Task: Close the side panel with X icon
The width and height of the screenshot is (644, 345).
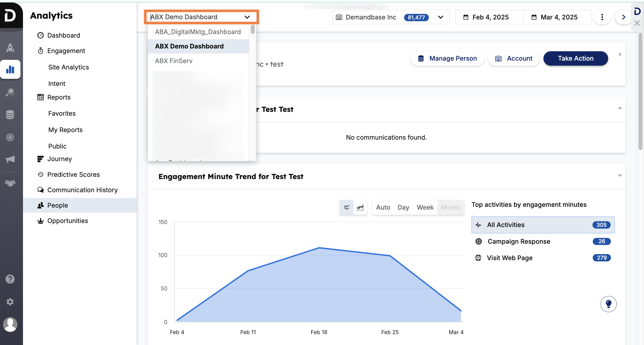Action: click(x=637, y=23)
